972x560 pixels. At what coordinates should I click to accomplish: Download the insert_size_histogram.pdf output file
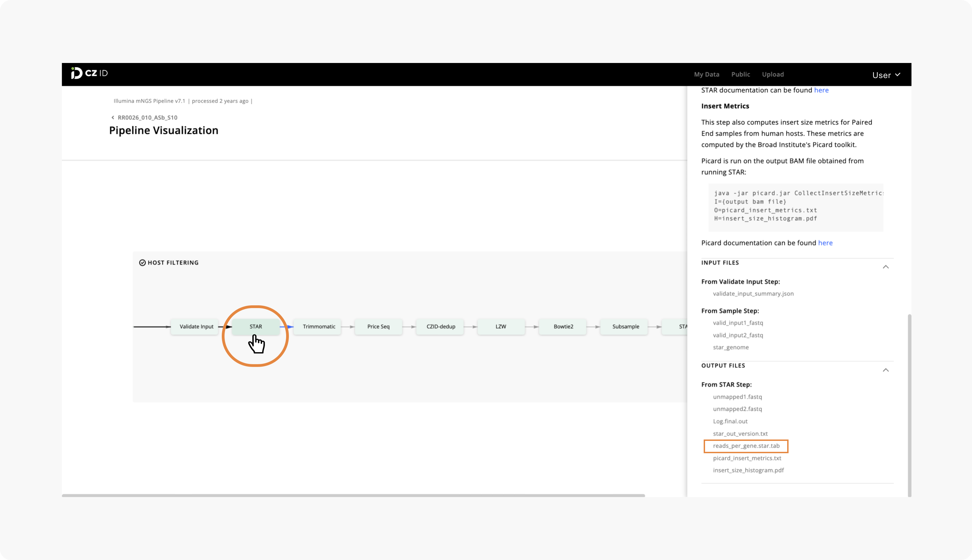[x=748, y=470]
